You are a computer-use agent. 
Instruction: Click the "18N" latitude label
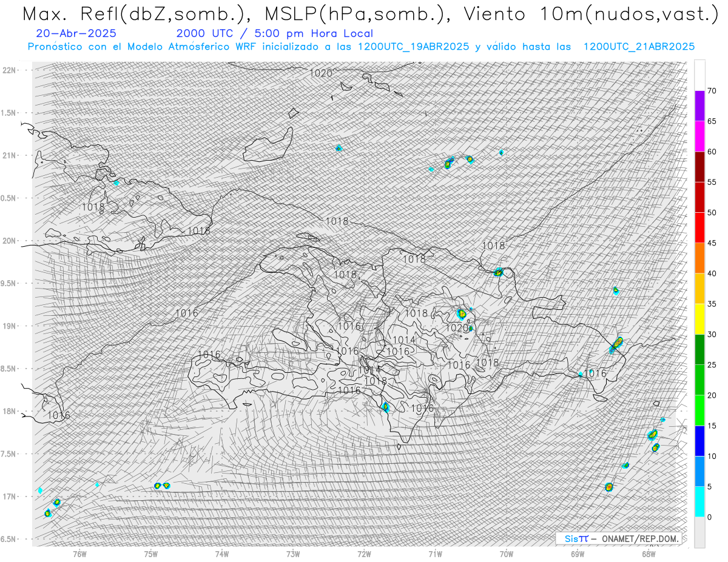tap(10, 411)
